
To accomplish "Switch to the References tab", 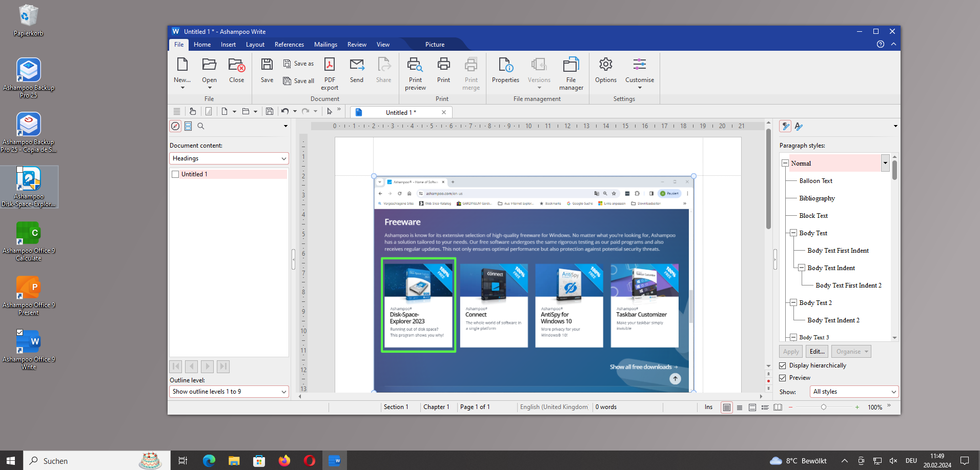I will click(289, 45).
